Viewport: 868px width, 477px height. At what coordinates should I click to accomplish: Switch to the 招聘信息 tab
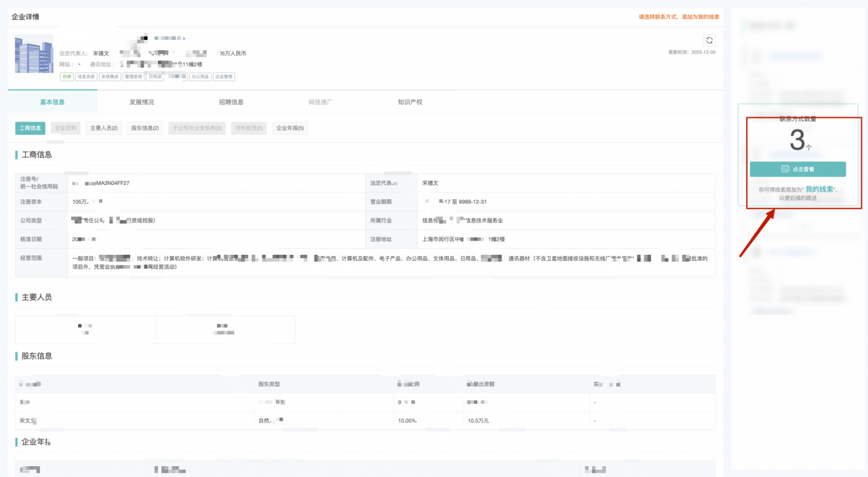tap(231, 102)
